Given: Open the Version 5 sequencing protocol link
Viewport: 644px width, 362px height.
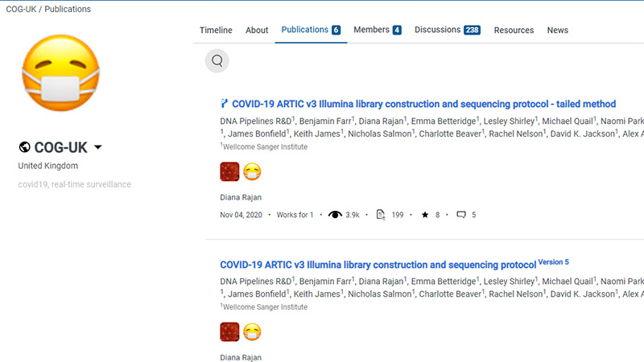Looking at the screenshot, I should tap(378, 265).
